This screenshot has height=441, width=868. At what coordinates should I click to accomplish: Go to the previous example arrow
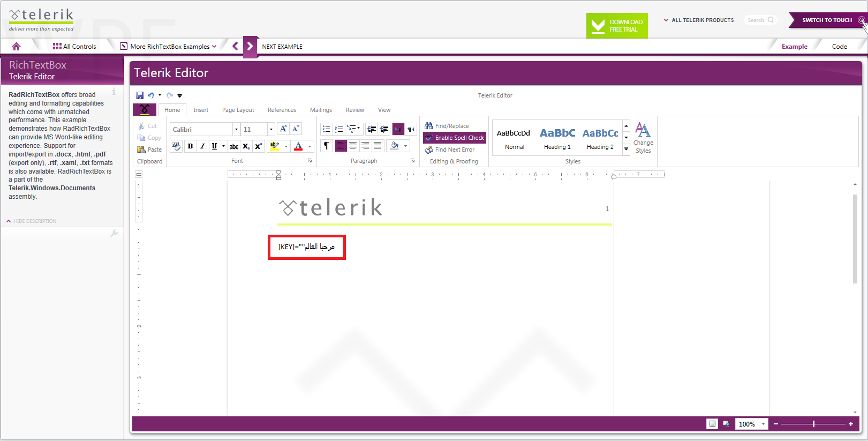tap(235, 47)
